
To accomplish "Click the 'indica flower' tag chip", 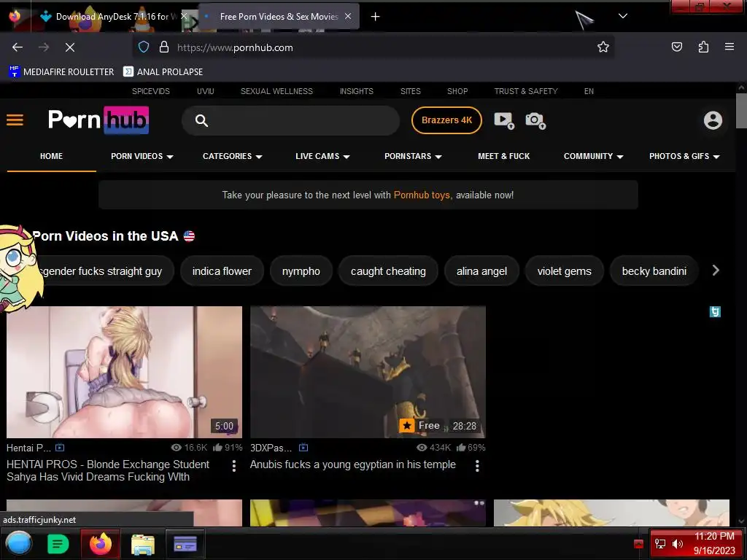I will tap(222, 271).
